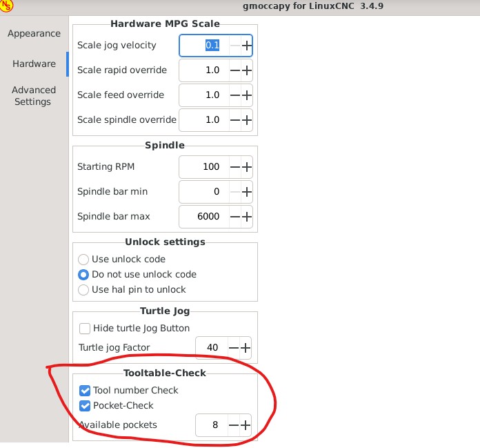The width and height of the screenshot is (480, 448).
Task: Disable the Pocket-Check checkbox
Action: [x=85, y=406]
